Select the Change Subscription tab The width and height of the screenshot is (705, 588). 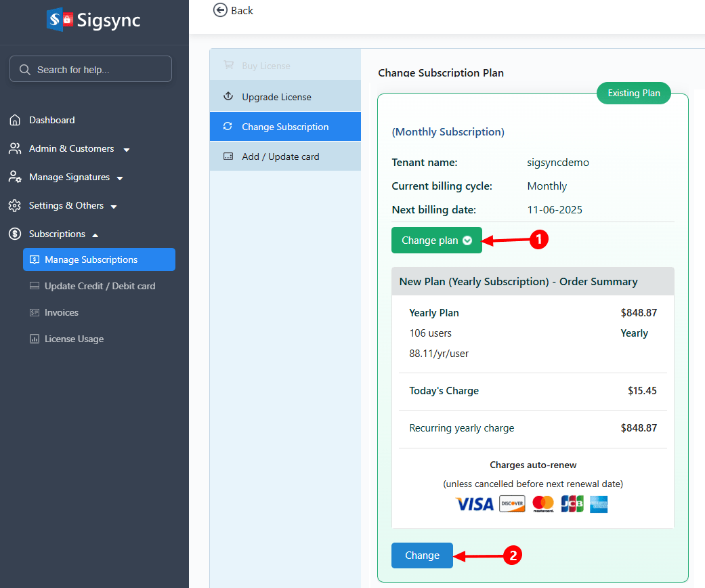point(284,127)
